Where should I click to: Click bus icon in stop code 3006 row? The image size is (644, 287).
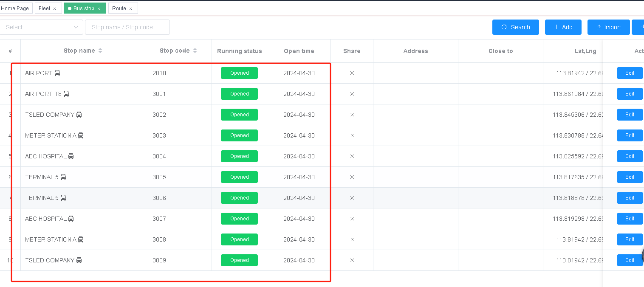[x=63, y=198]
